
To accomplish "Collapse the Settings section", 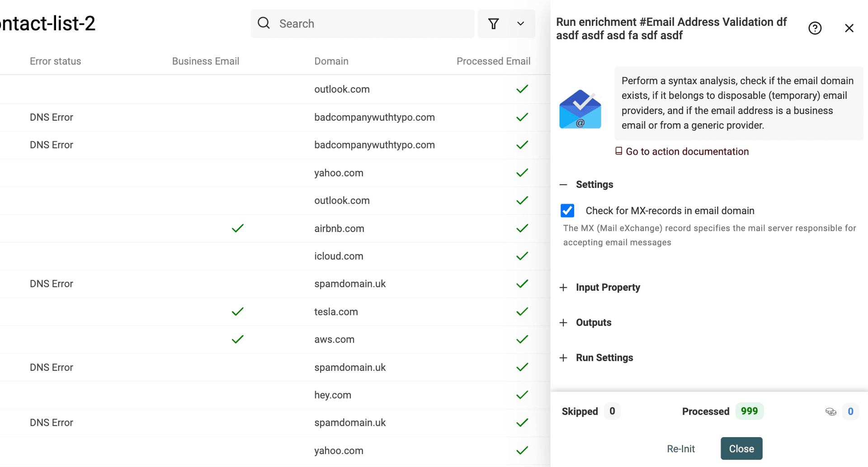I will click(x=563, y=185).
